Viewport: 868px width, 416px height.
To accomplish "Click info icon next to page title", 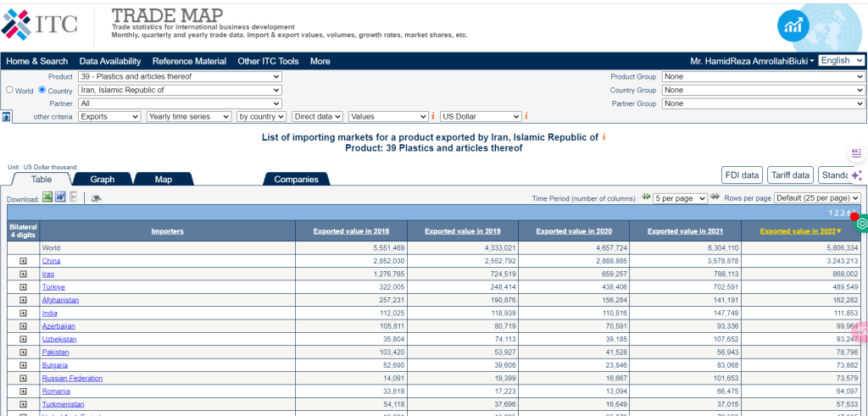I will 604,137.
